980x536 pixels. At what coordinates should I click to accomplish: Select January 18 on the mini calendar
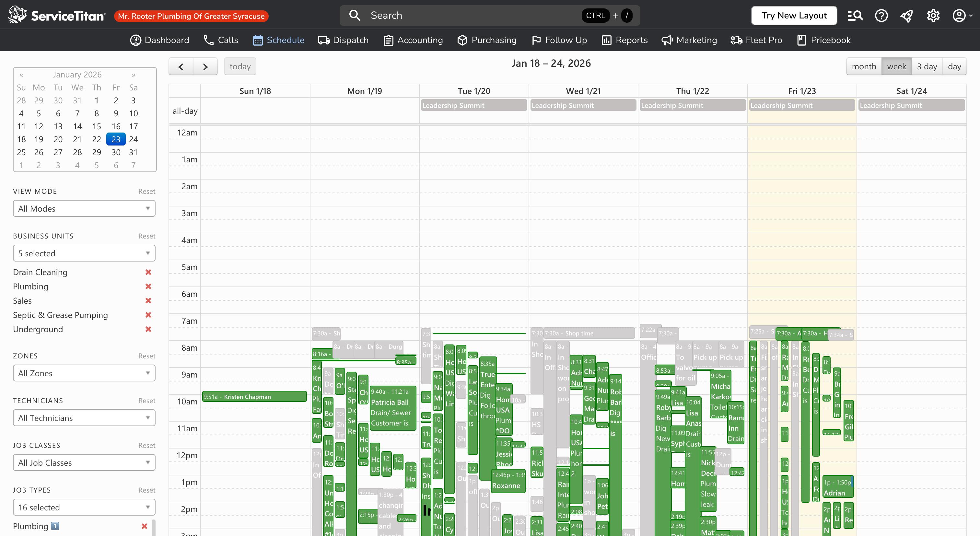click(x=21, y=139)
